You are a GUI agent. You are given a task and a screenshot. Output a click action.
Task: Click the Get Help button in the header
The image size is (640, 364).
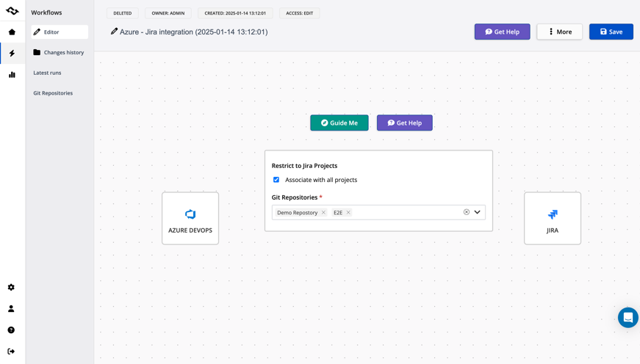pyautogui.click(x=502, y=32)
